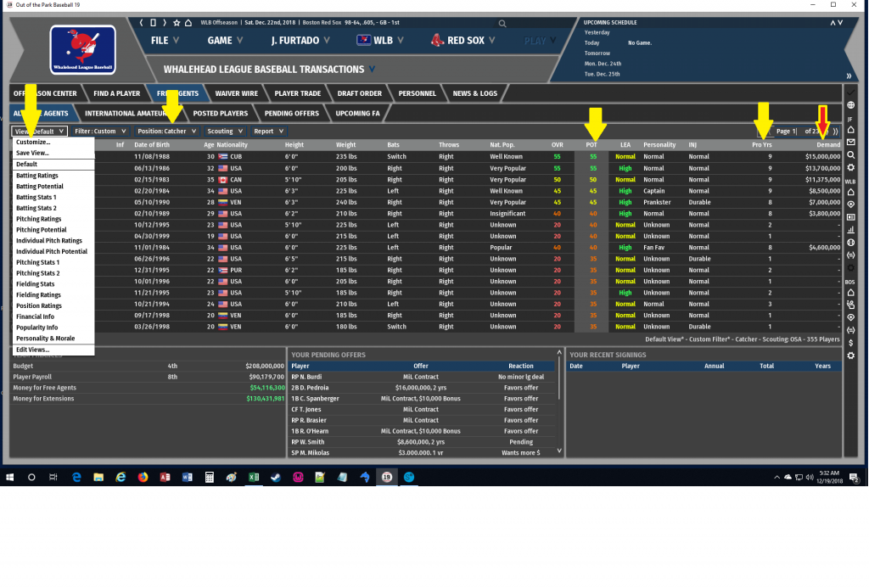The image size is (869, 588).
Task: Open the Pending Offers subtab
Action: [x=292, y=114]
